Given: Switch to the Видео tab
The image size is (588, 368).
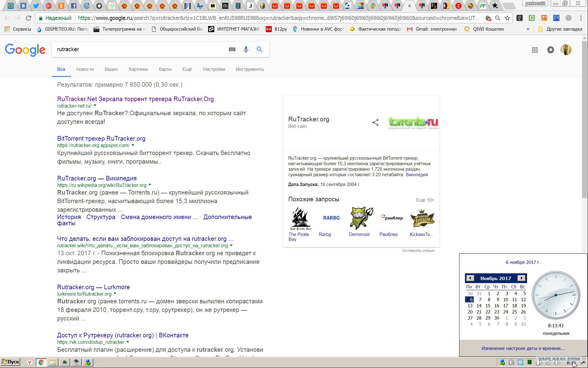Looking at the screenshot, I should [x=111, y=69].
